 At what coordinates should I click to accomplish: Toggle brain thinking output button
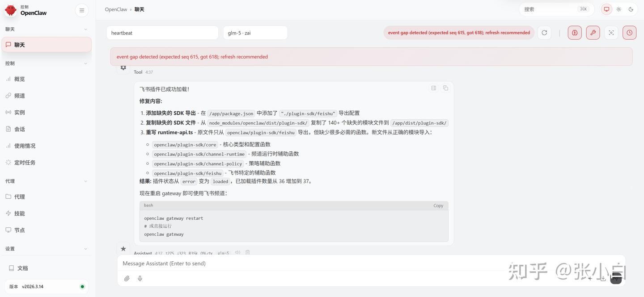pyautogui.click(x=575, y=33)
